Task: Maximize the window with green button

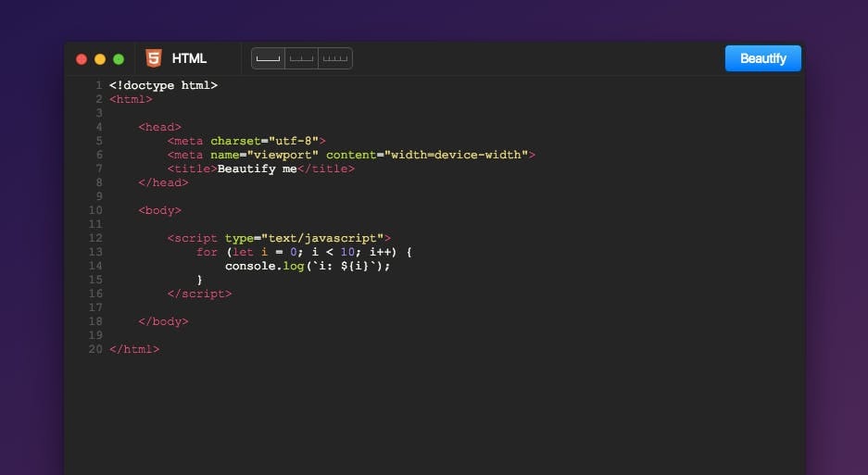Action: [119, 59]
